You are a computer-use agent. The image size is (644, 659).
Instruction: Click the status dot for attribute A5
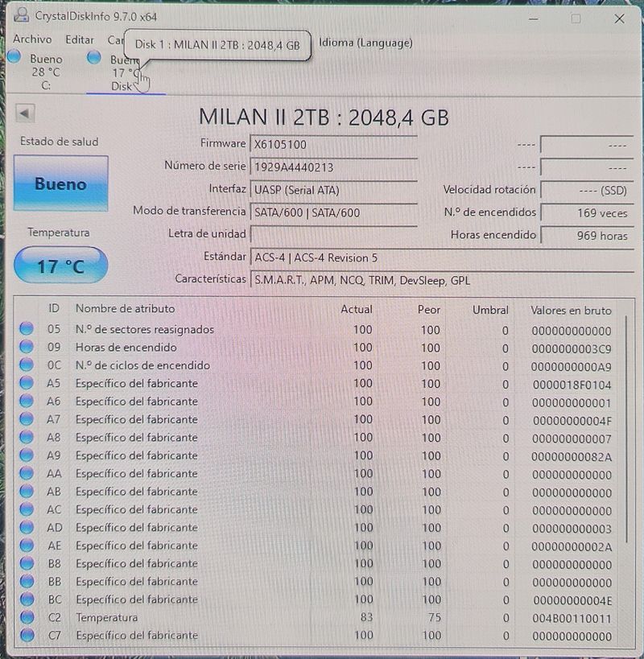(27, 382)
